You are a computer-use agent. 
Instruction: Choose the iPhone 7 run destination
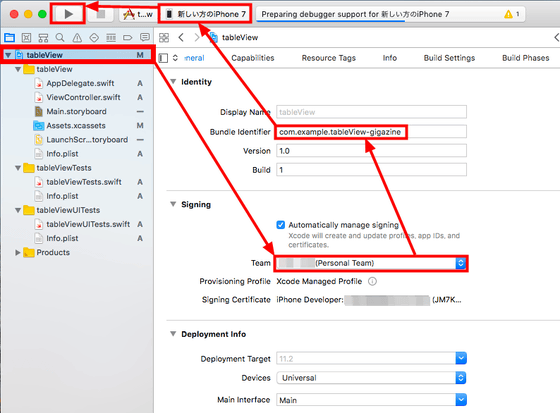[x=206, y=14]
